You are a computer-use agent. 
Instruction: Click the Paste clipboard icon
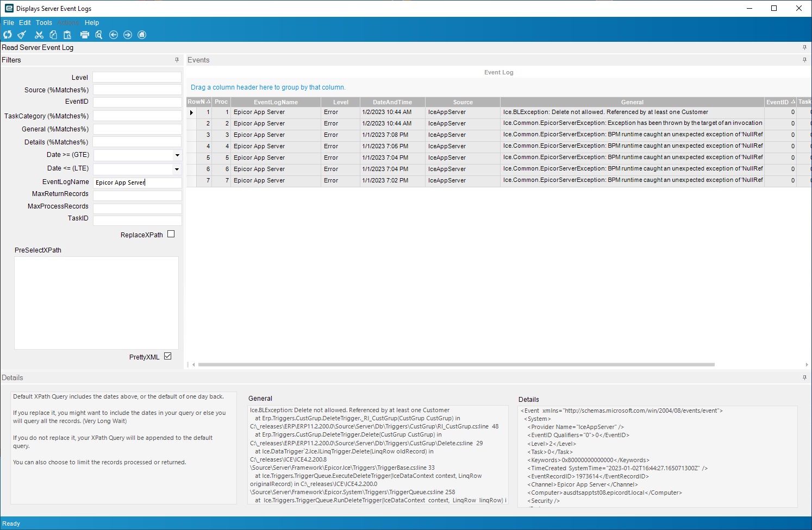(67, 35)
